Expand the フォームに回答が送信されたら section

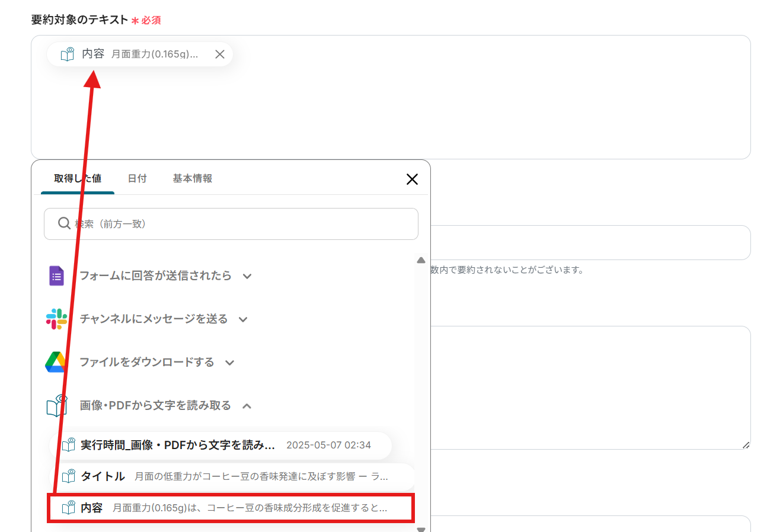tap(247, 277)
